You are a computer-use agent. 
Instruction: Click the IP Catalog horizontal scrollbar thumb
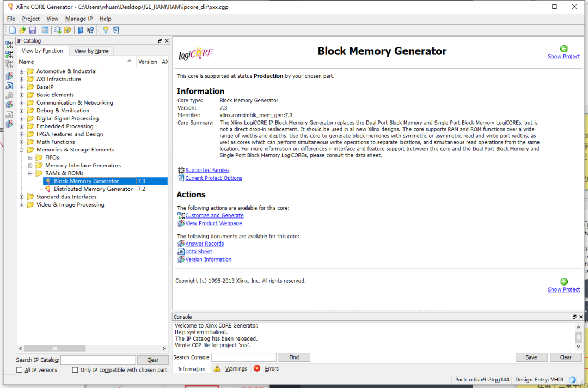55,349
